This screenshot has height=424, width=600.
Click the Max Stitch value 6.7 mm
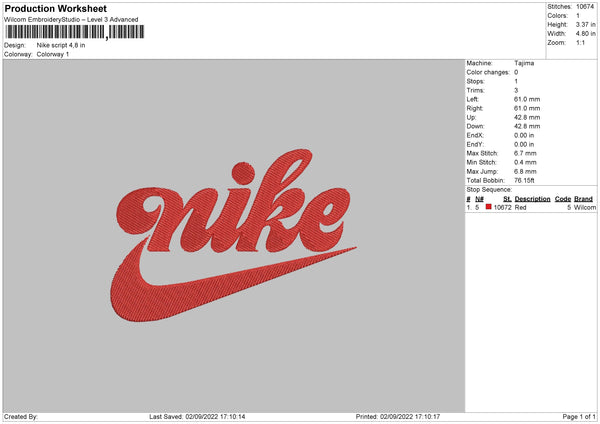click(525, 153)
